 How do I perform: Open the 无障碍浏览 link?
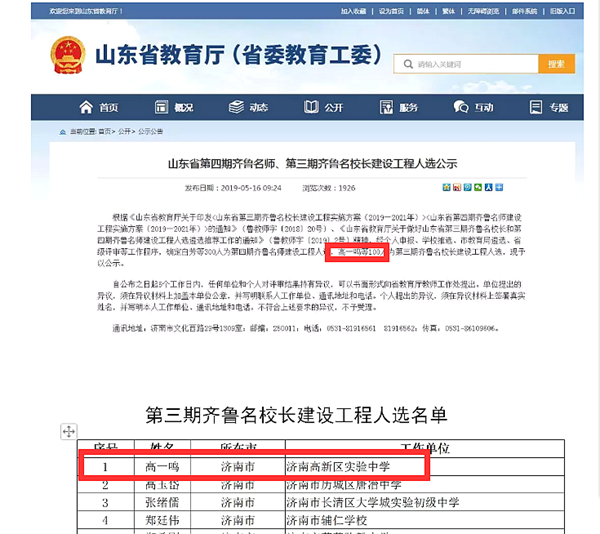483,11
